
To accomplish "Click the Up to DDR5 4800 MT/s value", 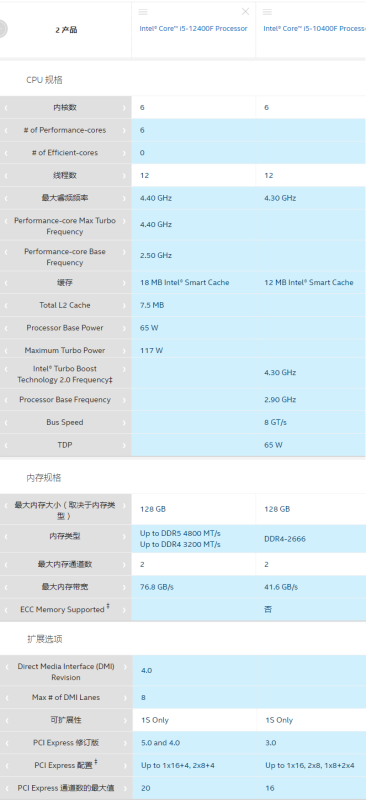I will 180,533.
